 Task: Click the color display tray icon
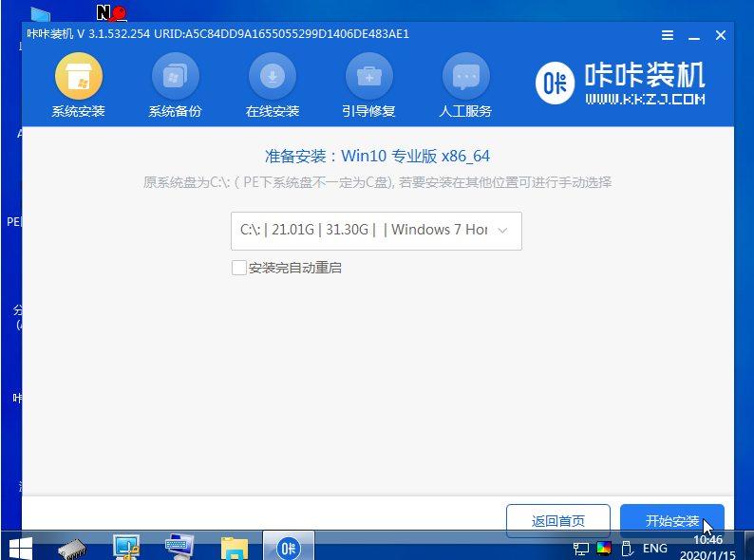(x=605, y=549)
